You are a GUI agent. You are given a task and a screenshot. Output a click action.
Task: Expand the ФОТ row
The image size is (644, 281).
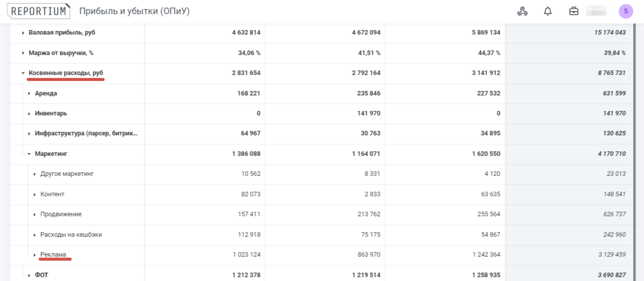29,275
